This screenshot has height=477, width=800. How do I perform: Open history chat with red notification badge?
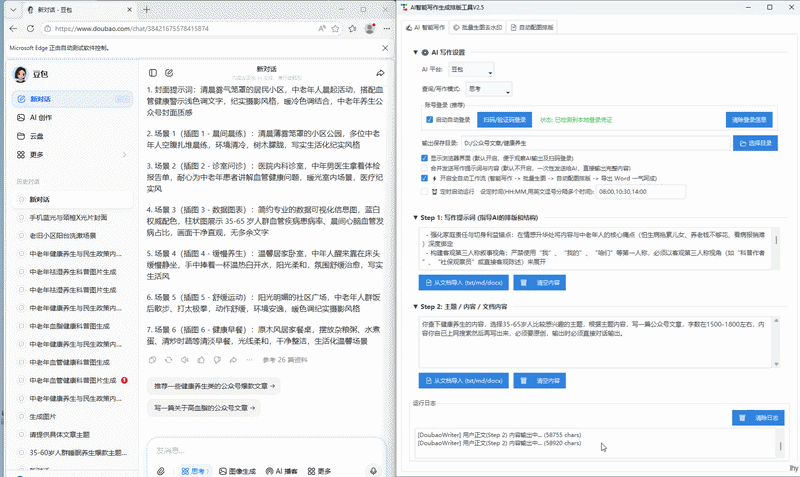coord(72,381)
